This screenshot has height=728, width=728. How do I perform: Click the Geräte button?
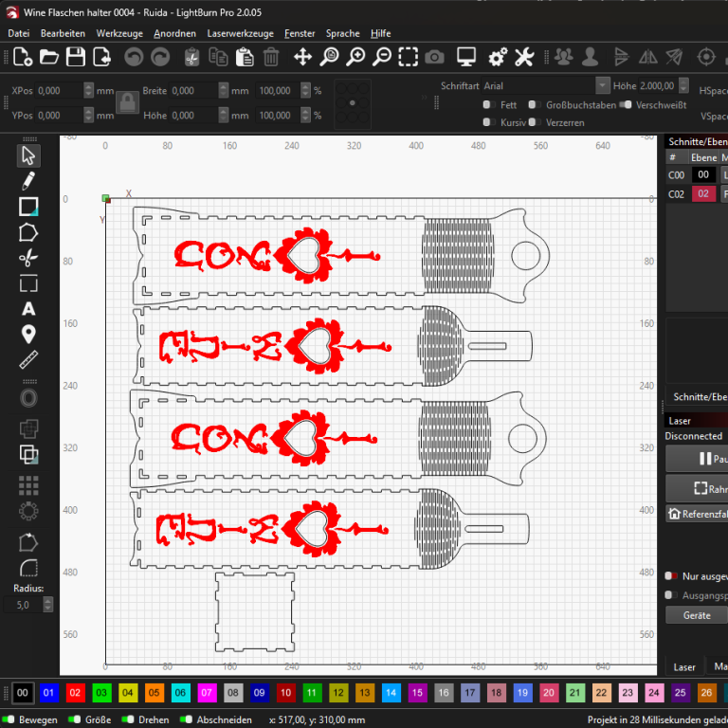click(697, 615)
